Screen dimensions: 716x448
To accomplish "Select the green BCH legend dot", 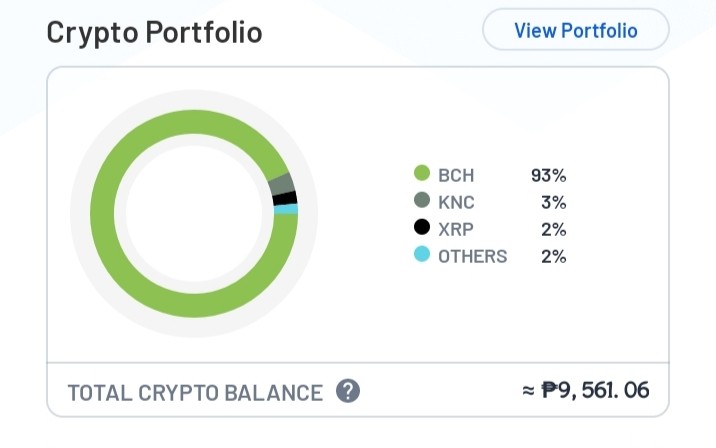I will 422,173.
